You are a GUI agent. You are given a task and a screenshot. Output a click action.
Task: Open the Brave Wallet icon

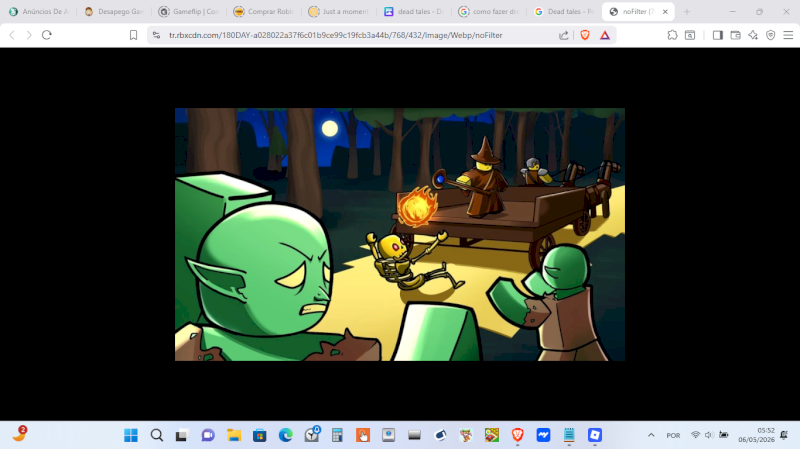point(735,35)
